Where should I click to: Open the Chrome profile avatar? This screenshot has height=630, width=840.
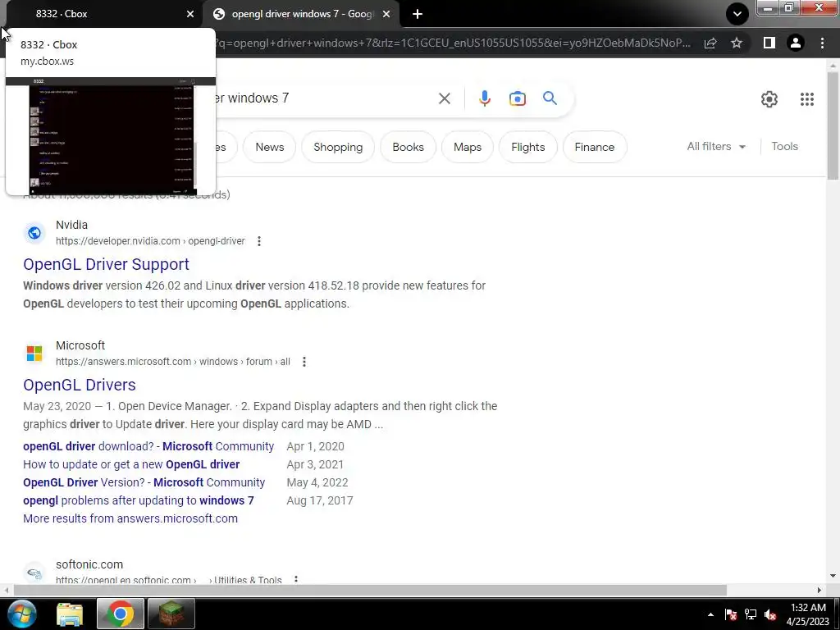pos(796,43)
